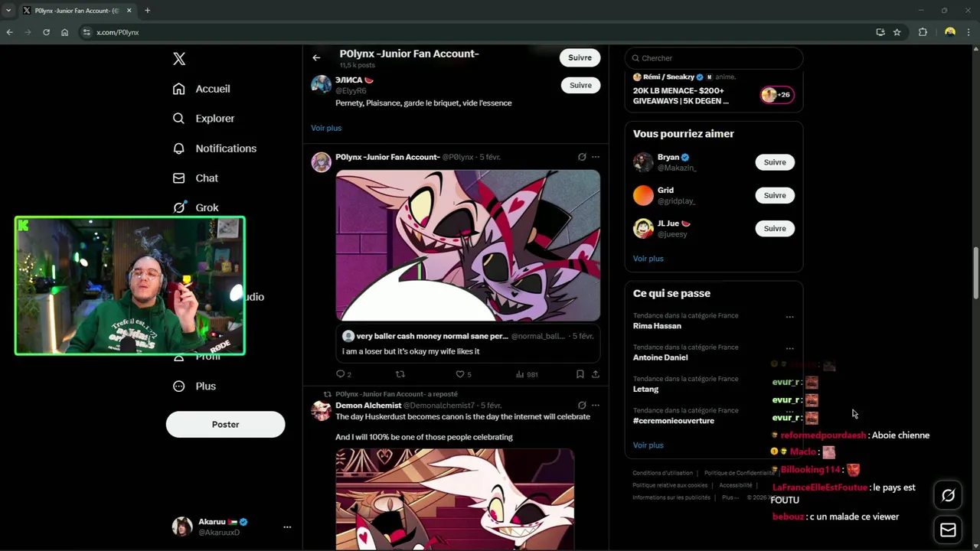
Task: Follow ЭЛИСА with Suivre button
Action: point(580,85)
